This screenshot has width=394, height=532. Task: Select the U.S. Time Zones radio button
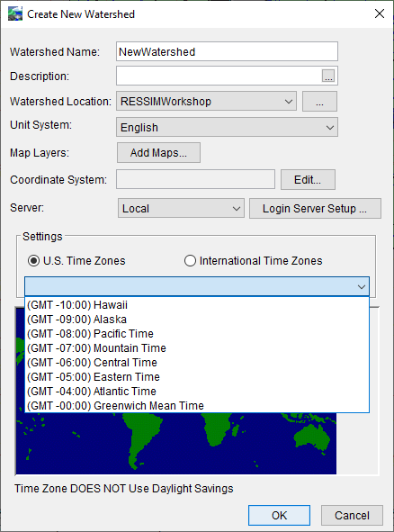[33, 261]
